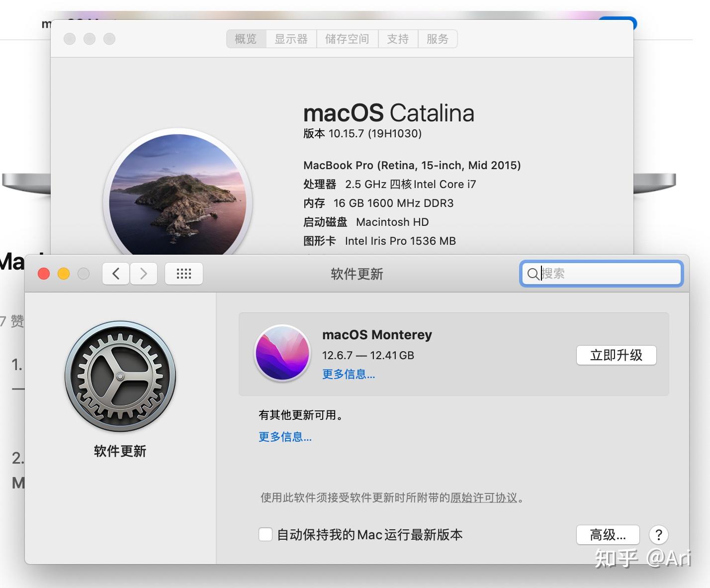Screen dimensions: 710x588
Task: Minimize Software Update window with yellow button
Action: pyautogui.click(x=64, y=274)
